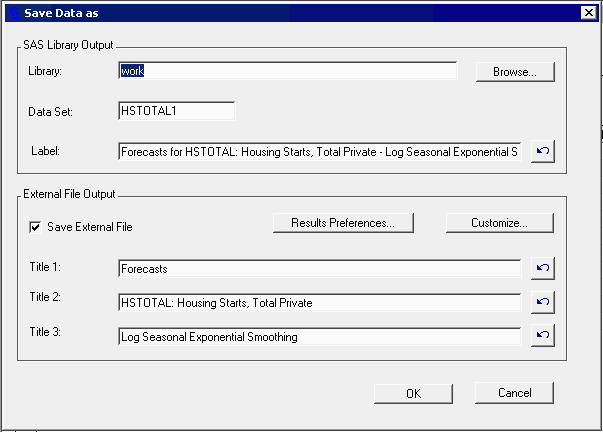
Task: Confirm the save with OK
Action: click(x=413, y=393)
